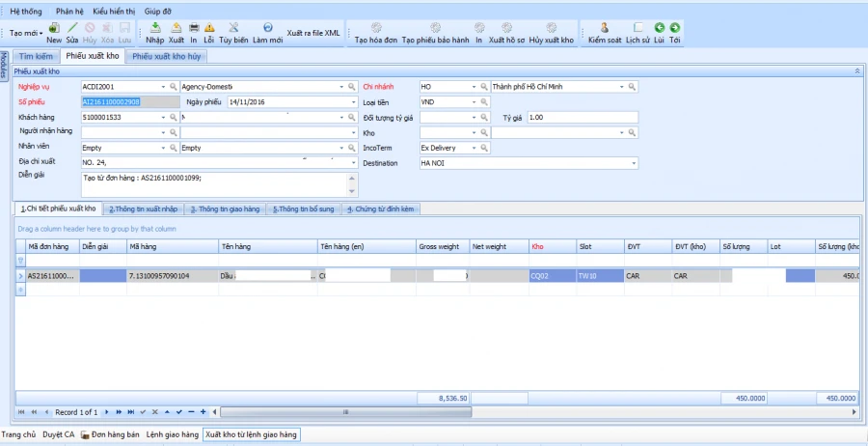Open Trang chủ bottom tab
This screenshot has height=446, width=868.
click(19, 434)
